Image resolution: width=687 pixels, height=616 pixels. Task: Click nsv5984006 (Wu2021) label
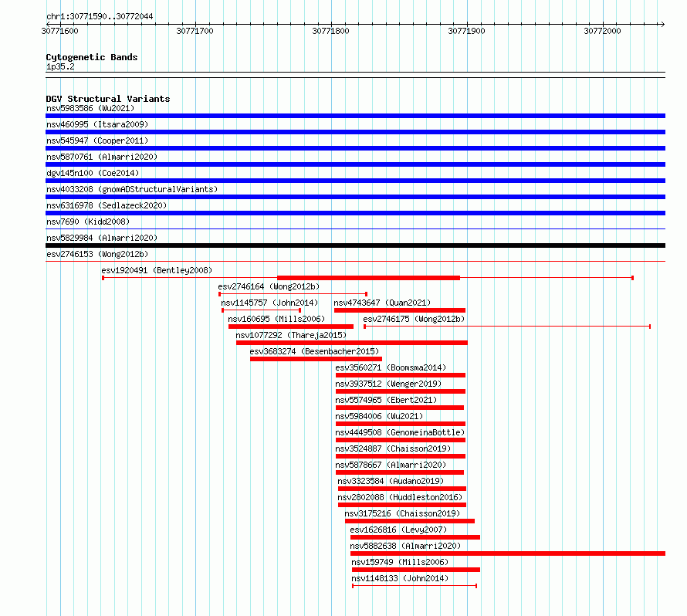pos(380,416)
